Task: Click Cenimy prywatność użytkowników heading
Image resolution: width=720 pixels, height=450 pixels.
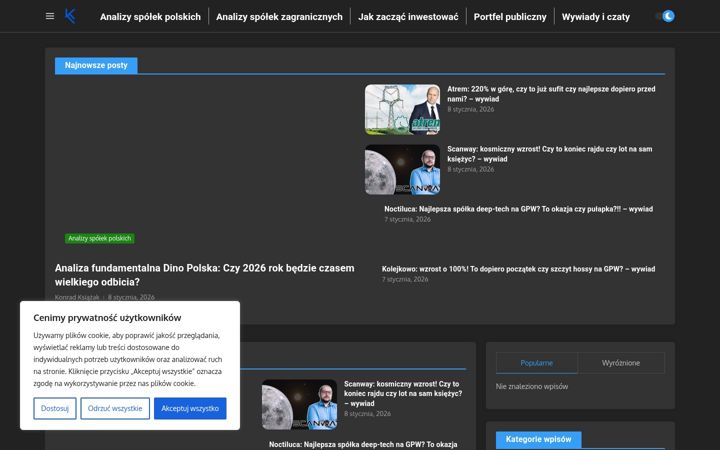Action: click(107, 318)
